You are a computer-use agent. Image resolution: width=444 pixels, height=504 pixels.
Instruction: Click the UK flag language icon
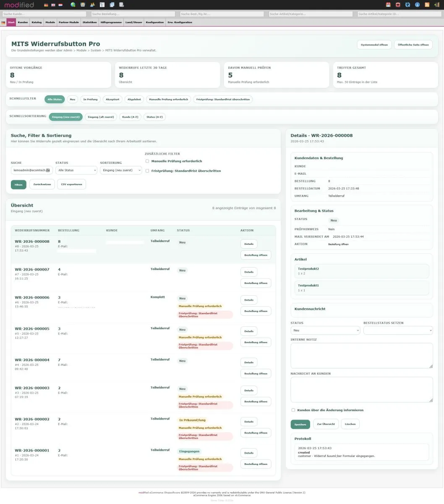[53, 5]
